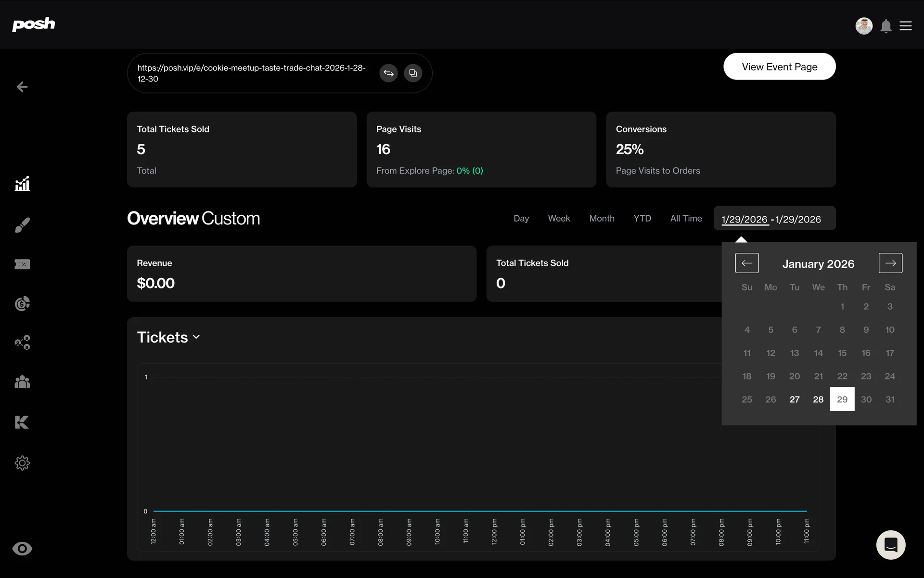Select January 28 in the calendar

pos(818,399)
